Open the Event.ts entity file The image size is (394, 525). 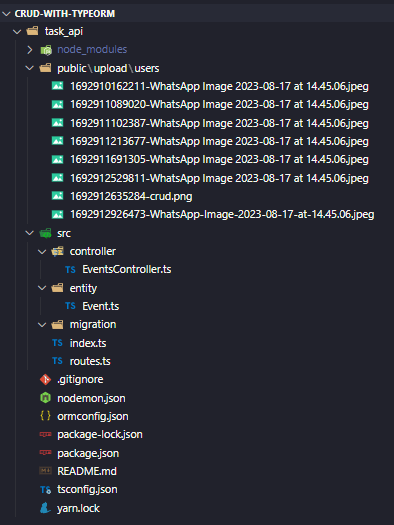[x=100, y=306]
